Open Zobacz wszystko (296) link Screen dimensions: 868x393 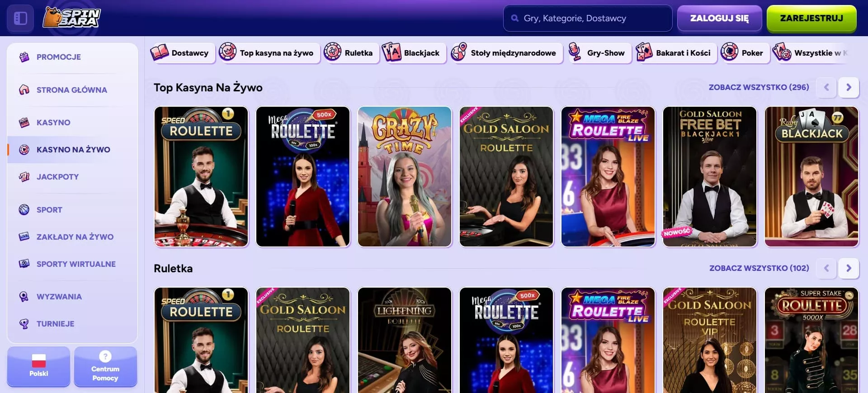(x=759, y=87)
